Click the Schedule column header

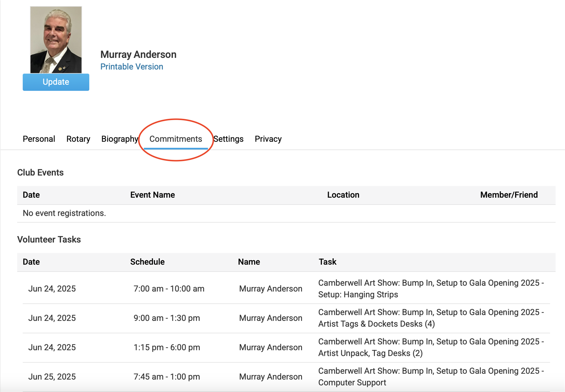148,262
